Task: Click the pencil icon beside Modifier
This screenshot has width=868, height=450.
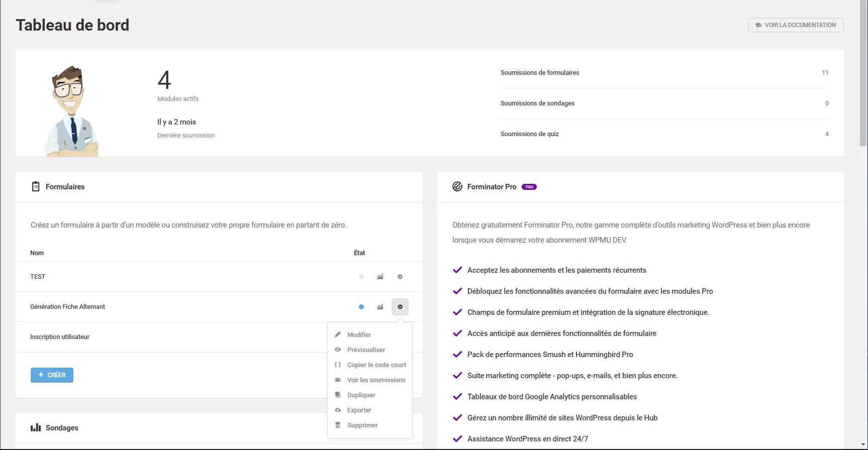Action: (x=338, y=335)
